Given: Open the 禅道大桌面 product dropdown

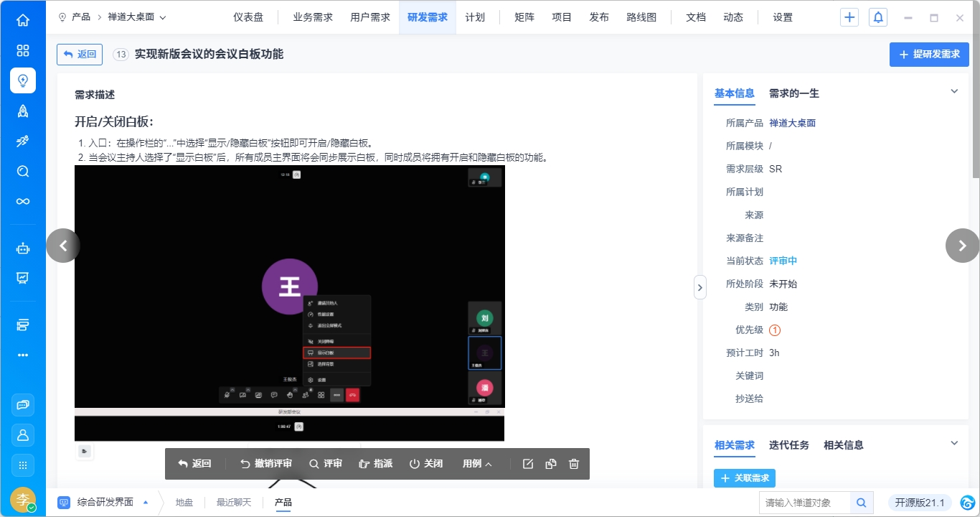Looking at the screenshot, I should tap(137, 17).
